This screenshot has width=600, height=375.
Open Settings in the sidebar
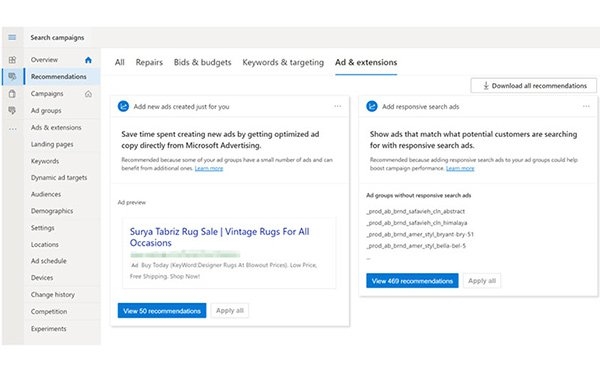[42, 228]
